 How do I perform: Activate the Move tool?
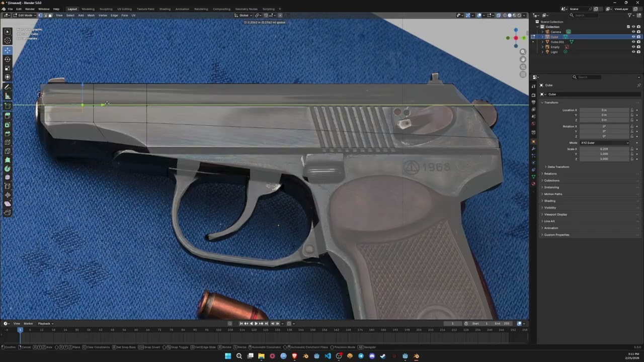(8, 50)
